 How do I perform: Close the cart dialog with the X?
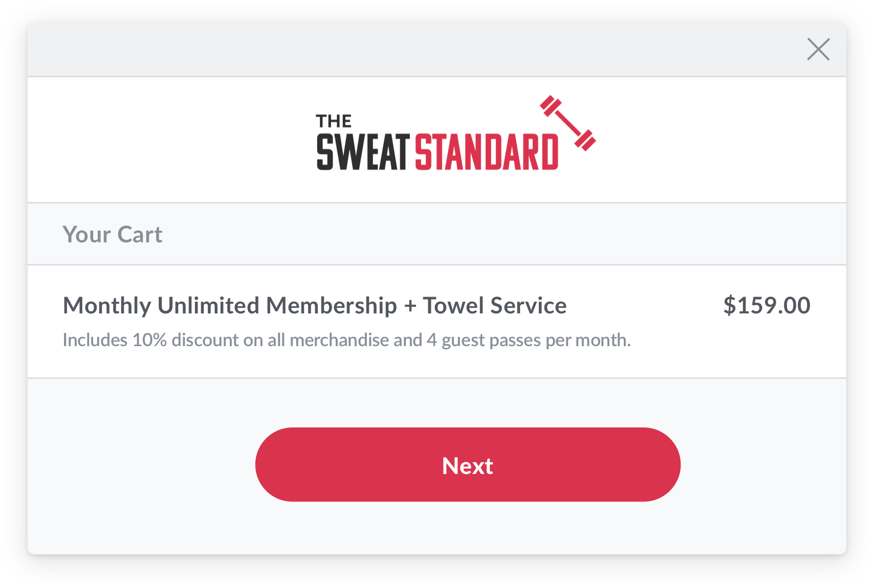818,50
